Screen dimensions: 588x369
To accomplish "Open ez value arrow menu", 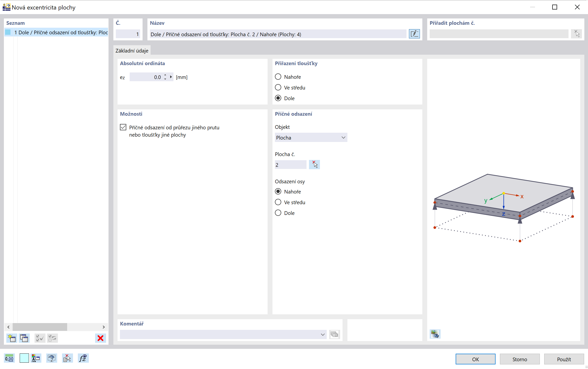I will click(171, 77).
